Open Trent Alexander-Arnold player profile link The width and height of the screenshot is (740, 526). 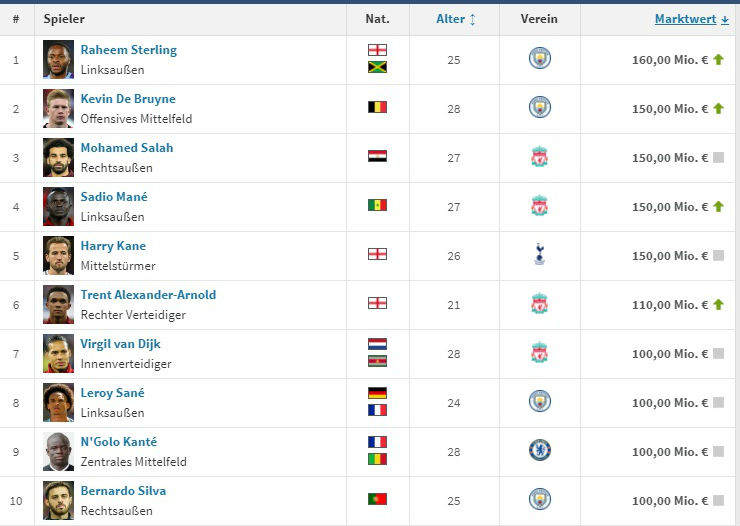148,295
